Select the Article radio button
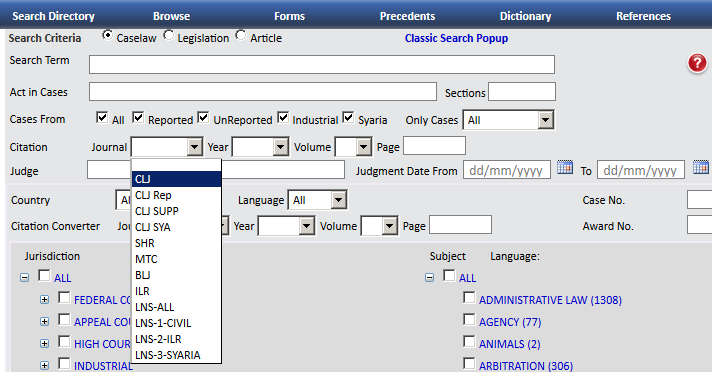This screenshot has width=712, height=372. [x=241, y=35]
